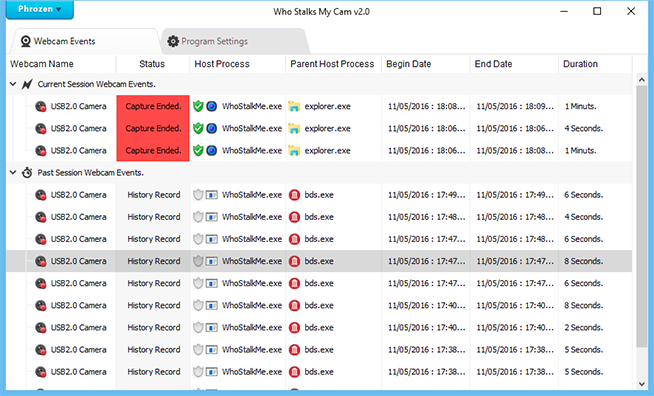Screen dimensions: 654x396
Task: Click the stopwatch icon beside Past Session
Action: (x=27, y=172)
